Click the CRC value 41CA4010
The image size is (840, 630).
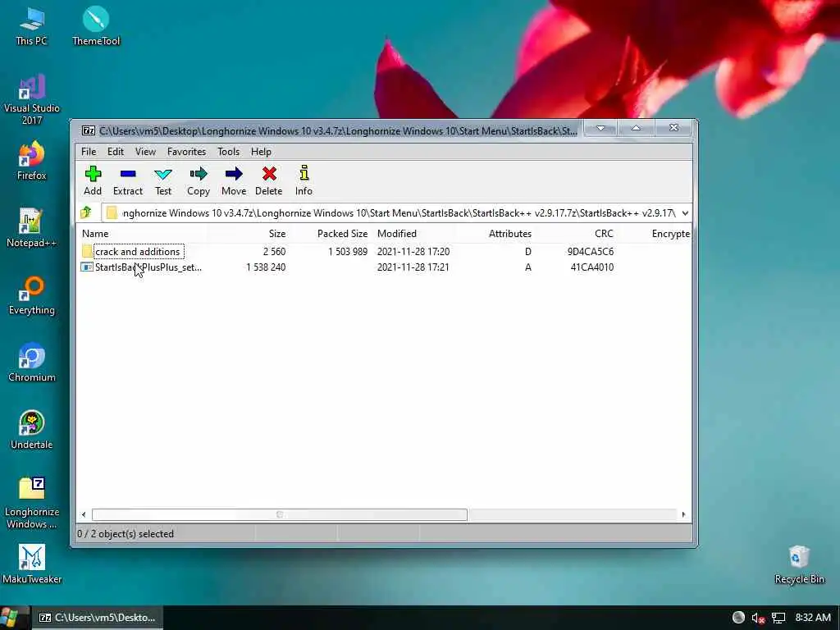[592, 267]
